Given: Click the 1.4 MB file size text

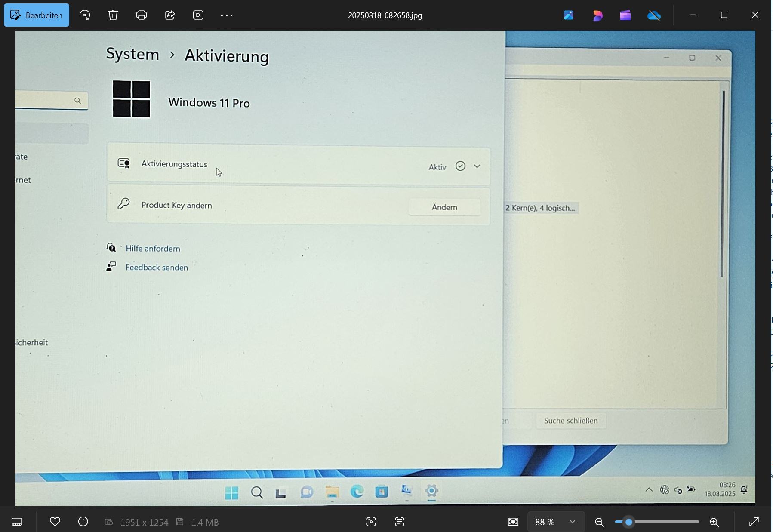Looking at the screenshot, I should click(x=205, y=522).
